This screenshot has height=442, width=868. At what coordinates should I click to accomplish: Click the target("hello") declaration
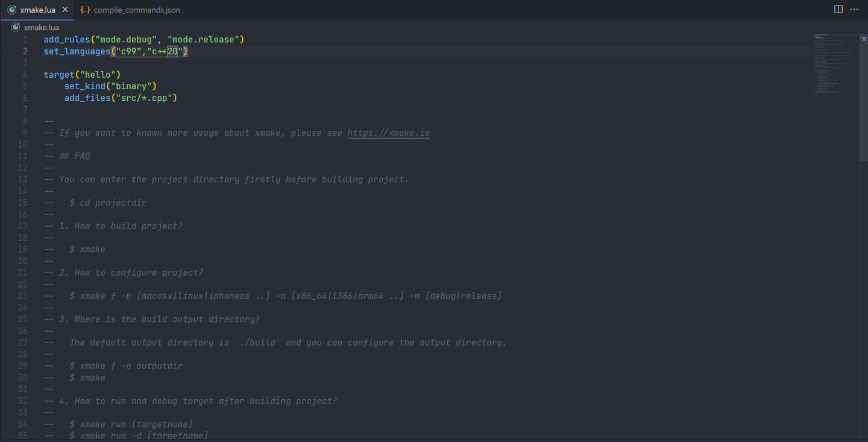[81, 74]
